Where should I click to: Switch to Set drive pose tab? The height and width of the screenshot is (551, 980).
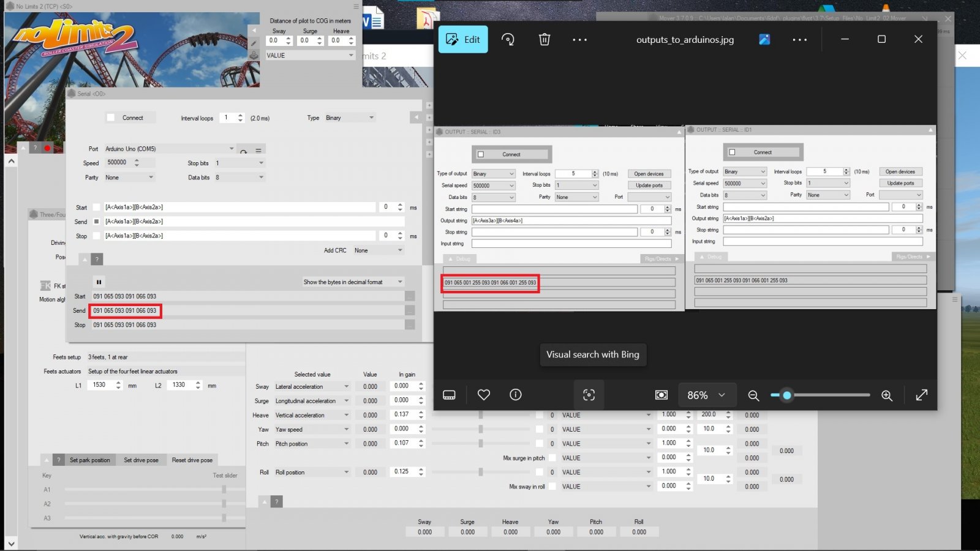[141, 460]
